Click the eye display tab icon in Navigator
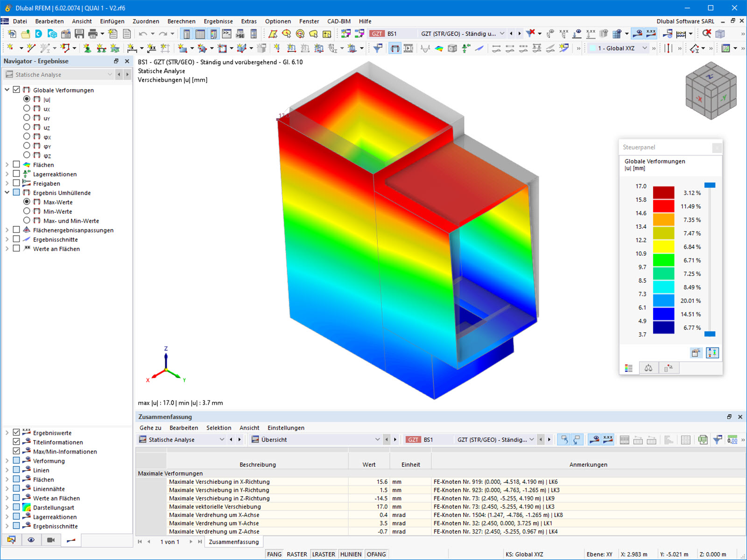 click(31, 540)
